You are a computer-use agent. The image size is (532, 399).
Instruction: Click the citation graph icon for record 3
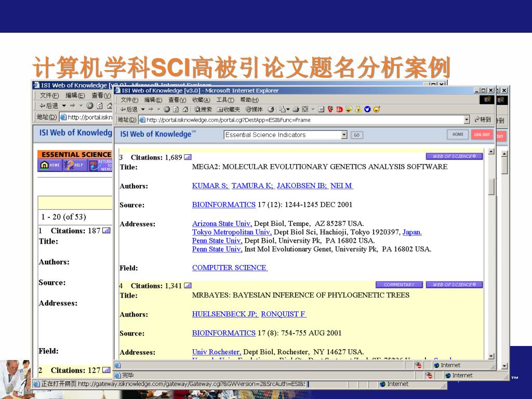click(188, 157)
